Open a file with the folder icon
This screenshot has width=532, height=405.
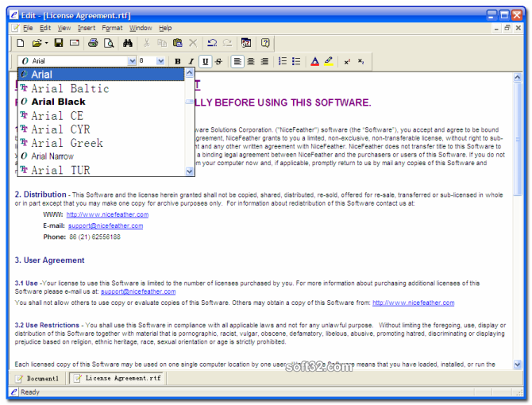pos(37,43)
